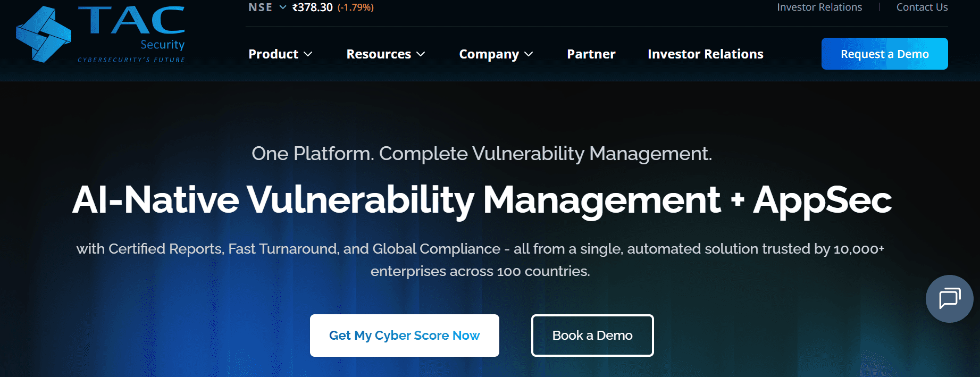Click the Request a Demo button
This screenshot has height=377, width=980.
(885, 54)
